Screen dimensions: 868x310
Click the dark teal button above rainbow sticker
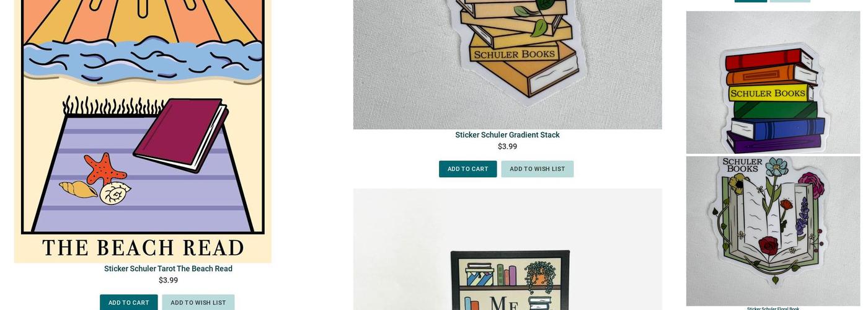click(x=751, y=1)
